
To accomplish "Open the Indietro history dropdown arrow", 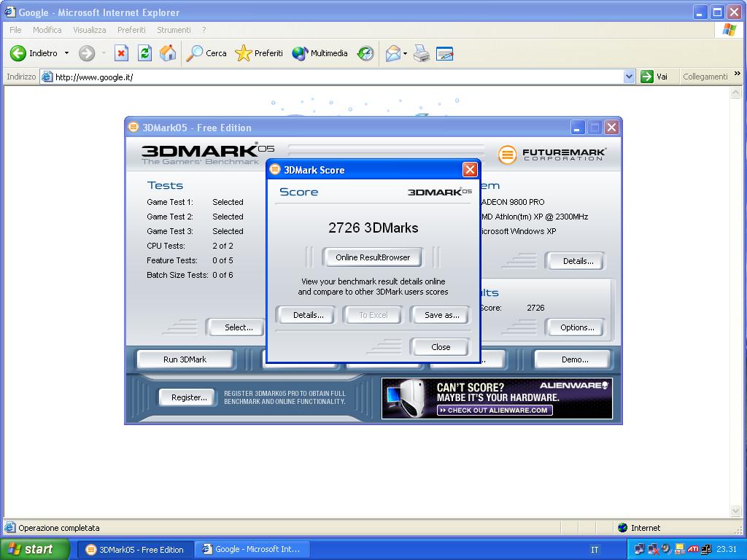I will pyautogui.click(x=66, y=52).
